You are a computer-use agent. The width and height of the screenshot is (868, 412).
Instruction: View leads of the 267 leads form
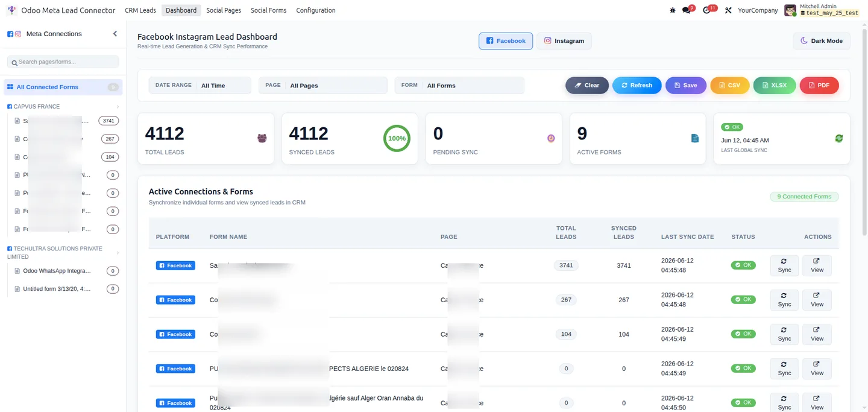click(x=817, y=300)
